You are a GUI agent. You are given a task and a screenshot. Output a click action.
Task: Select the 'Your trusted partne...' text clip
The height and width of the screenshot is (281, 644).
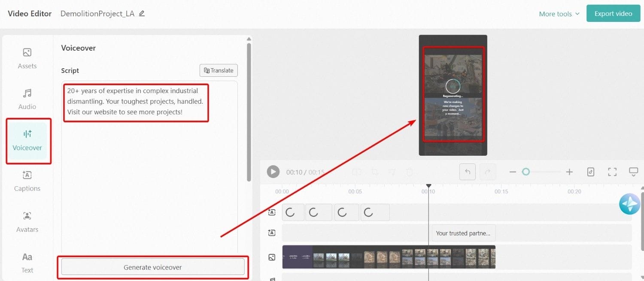point(464,233)
